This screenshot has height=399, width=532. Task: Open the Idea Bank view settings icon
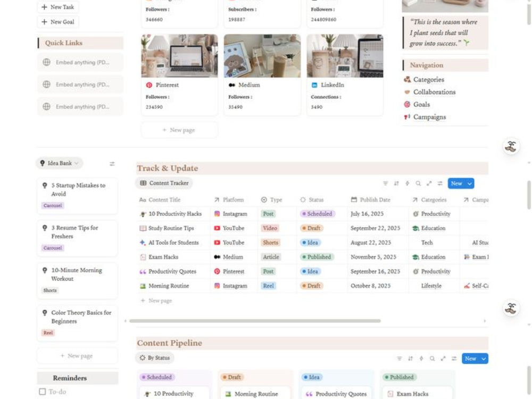click(112, 164)
